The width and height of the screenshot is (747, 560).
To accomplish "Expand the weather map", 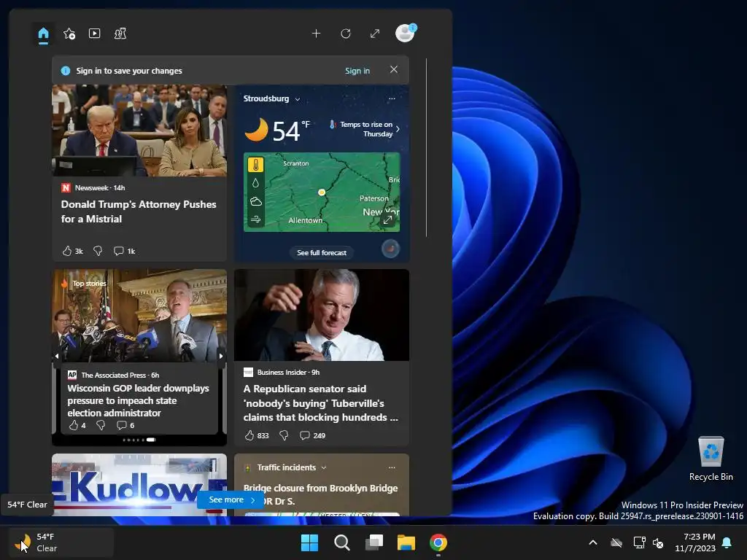I will point(388,220).
